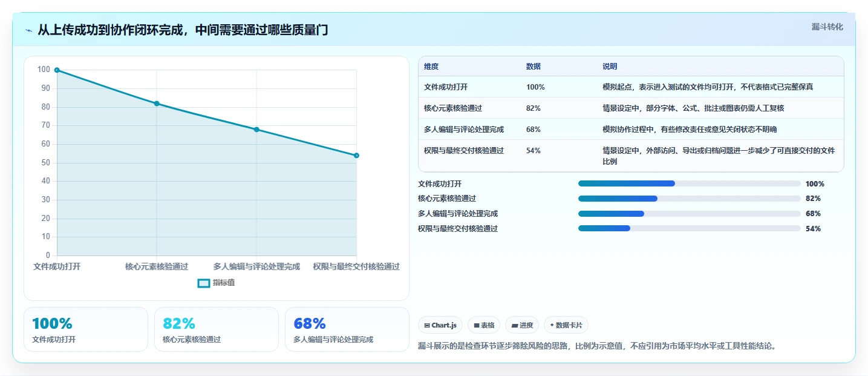The width and height of the screenshot is (868, 376).
Task: Click the 68% value in the table
Action: point(534,130)
